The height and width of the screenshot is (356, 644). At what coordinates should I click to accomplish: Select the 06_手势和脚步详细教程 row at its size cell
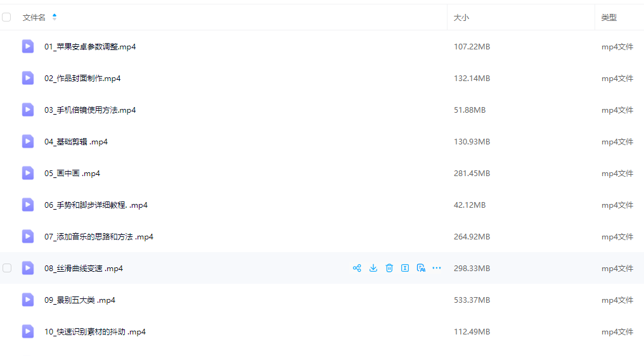point(470,205)
